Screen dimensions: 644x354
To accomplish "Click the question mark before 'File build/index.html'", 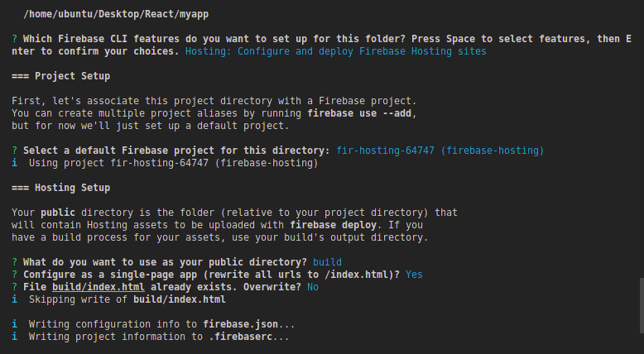I will (x=14, y=287).
